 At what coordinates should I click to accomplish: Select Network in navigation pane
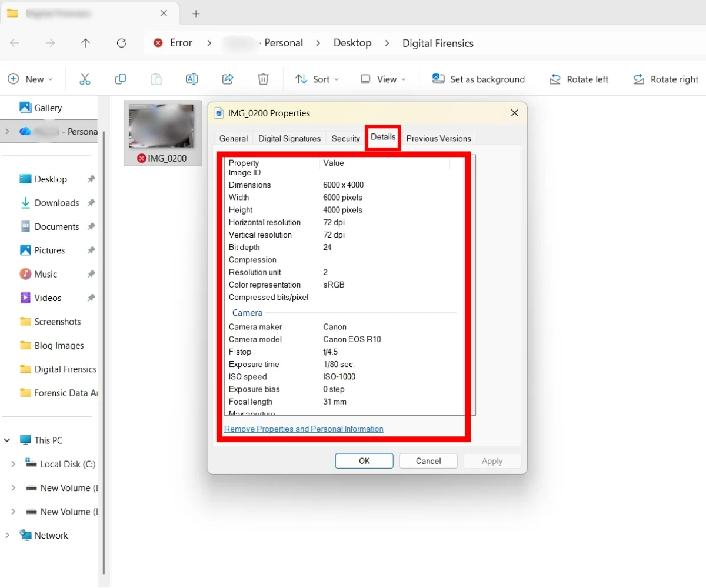click(44, 535)
